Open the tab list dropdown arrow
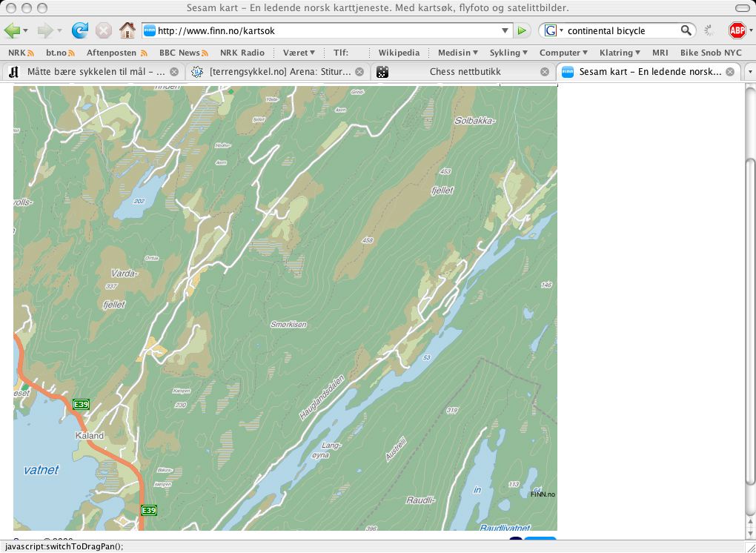 pos(749,72)
